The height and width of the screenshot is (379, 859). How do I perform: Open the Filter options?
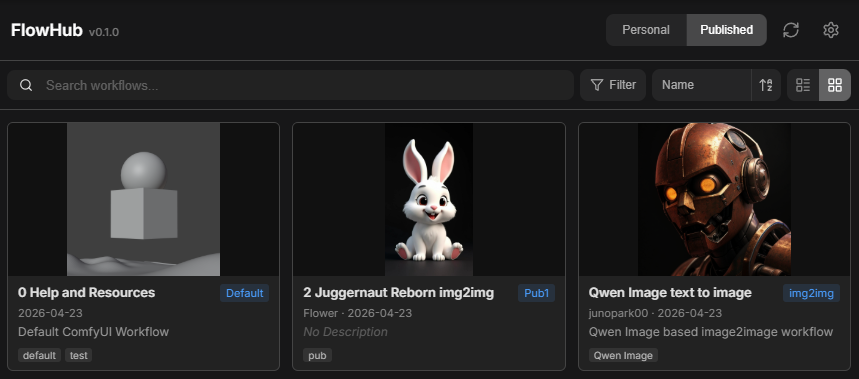pyautogui.click(x=613, y=85)
